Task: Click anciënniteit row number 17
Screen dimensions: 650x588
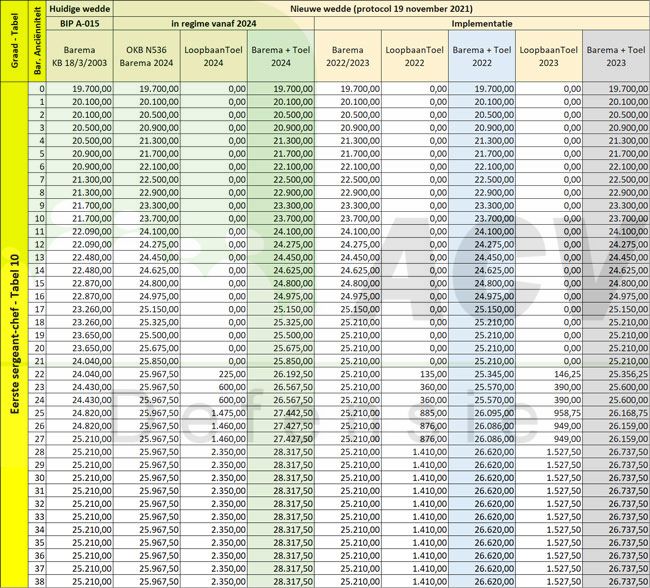Action: [37, 309]
